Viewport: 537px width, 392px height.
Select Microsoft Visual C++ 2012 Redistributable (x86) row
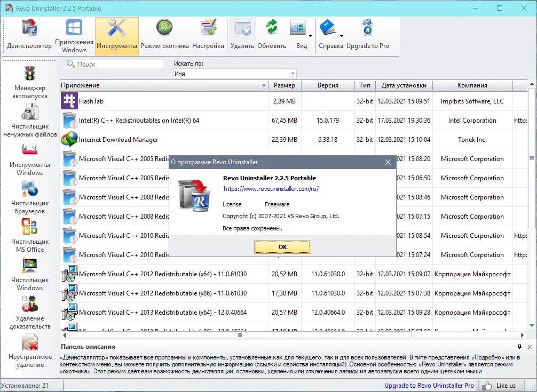(294, 293)
